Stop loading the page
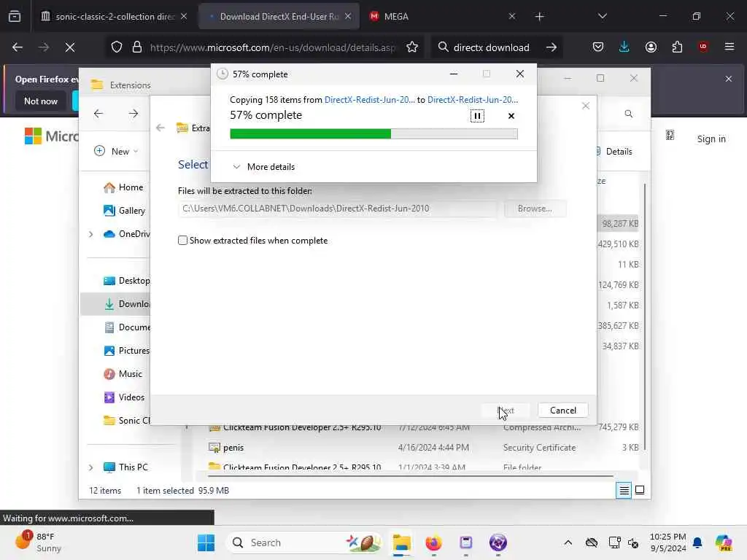 tap(70, 47)
